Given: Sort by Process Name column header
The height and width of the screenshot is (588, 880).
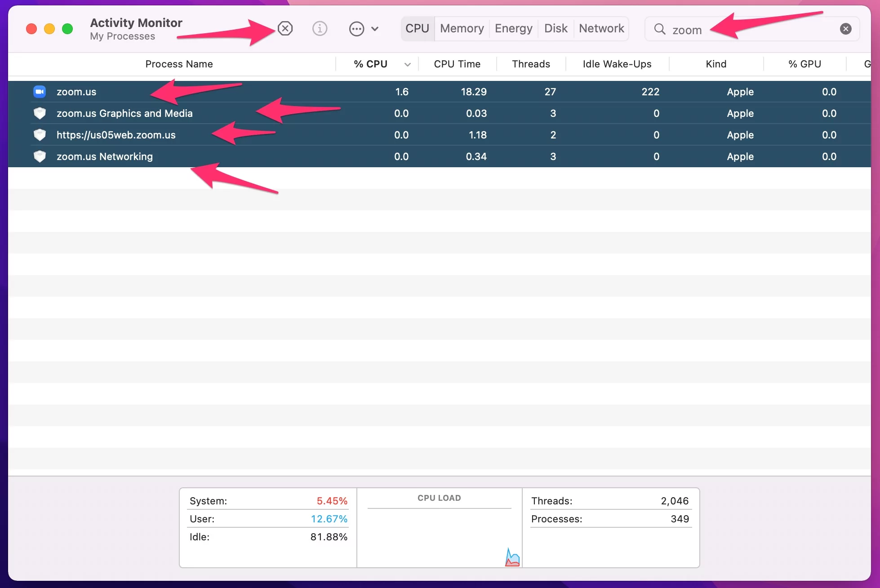Looking at the screenshot, I should (x=179, y=64).
